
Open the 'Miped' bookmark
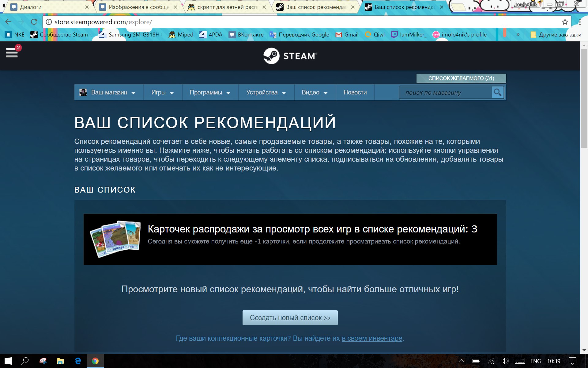[x=181, y=35]
